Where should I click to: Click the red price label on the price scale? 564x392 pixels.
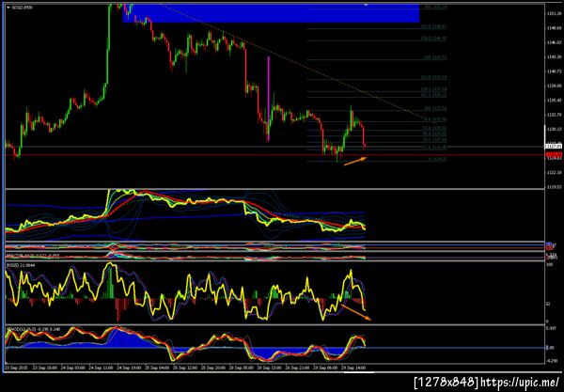click(554, 155)
